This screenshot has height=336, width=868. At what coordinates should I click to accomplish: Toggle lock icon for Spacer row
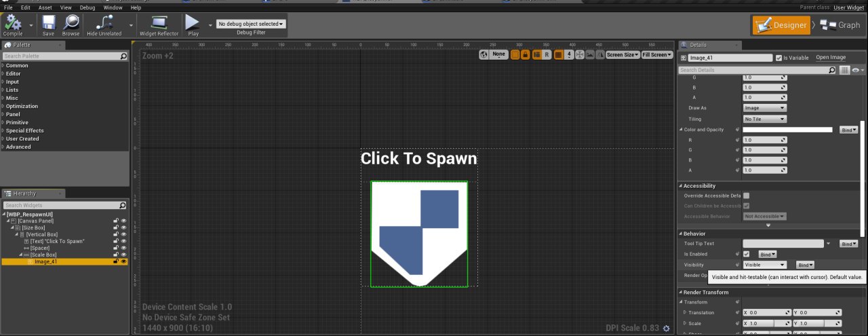point(116,248)
